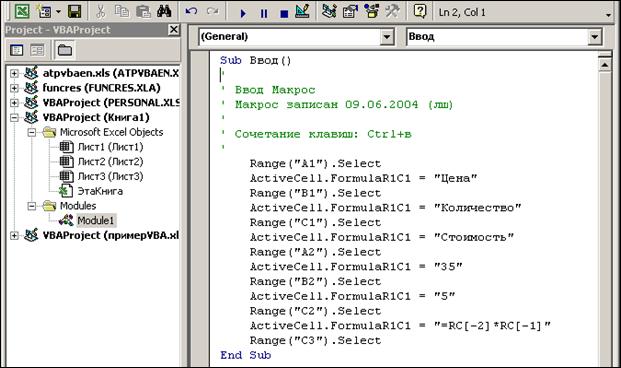621x368 pixels.
Task: Save the project with the floppy icon
Action: point(74,11)
